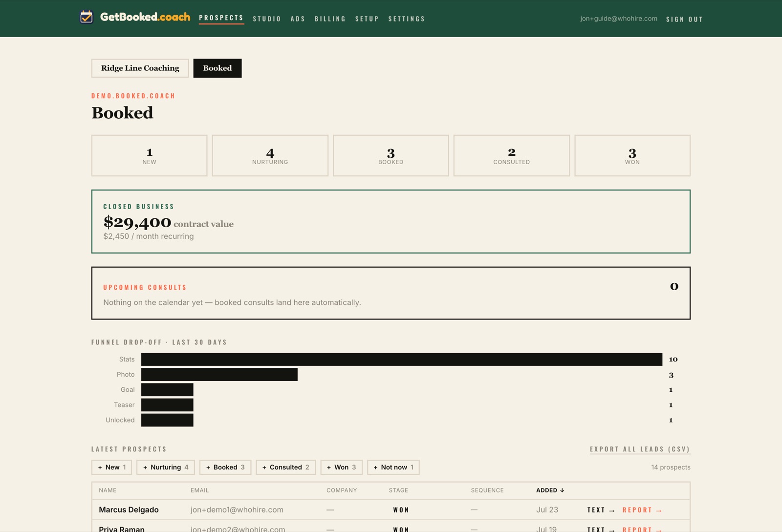
Task: Click Export All Leads (CSV) link
Action: click(640, 449)
